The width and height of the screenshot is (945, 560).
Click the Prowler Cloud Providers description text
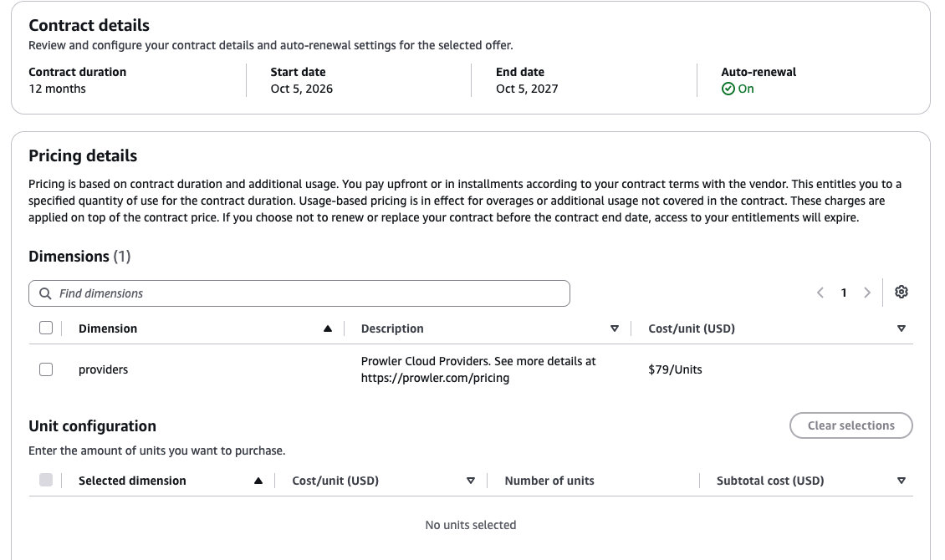point(478,369)
